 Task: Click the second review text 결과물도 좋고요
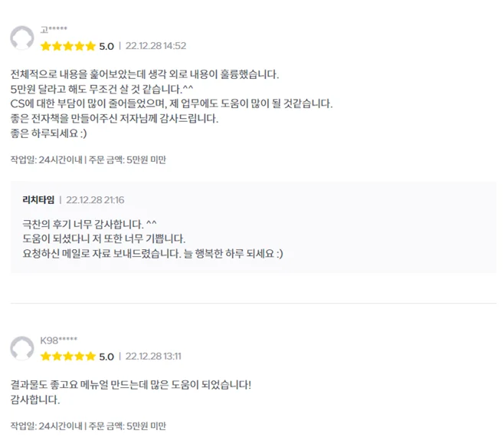coord(130,385)
